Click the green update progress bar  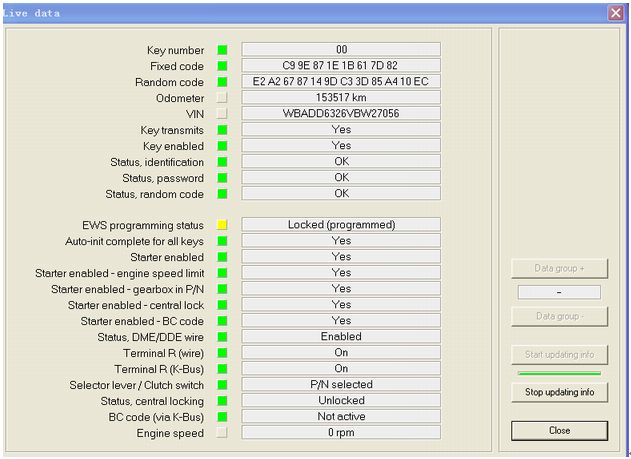[x=559, y=374]
